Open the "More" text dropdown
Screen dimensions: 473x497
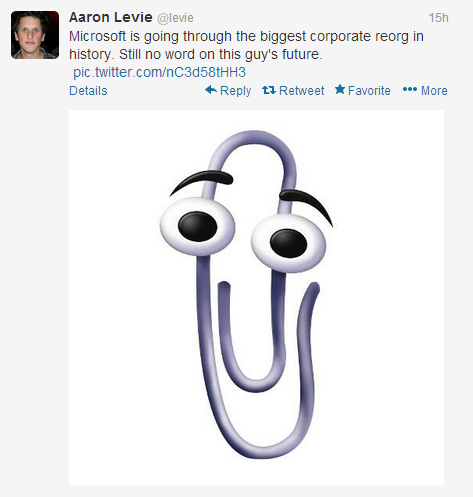(x=434, y=91)
